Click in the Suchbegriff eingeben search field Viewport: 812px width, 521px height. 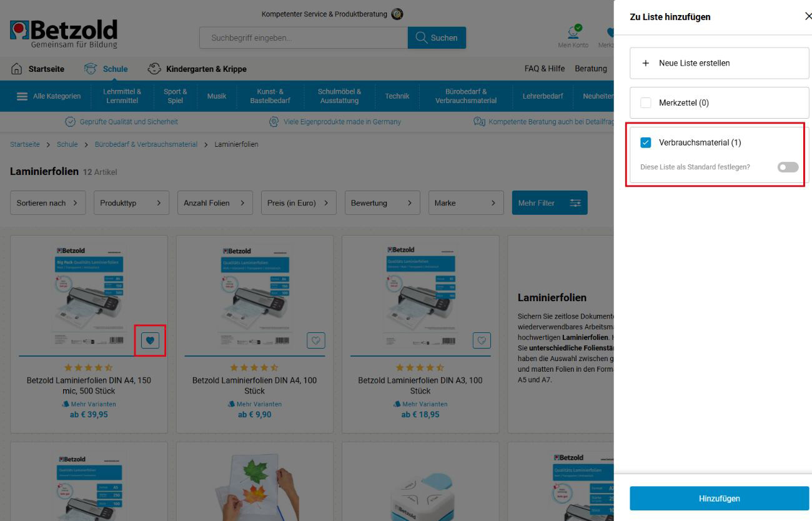click(x=304, y=37)
